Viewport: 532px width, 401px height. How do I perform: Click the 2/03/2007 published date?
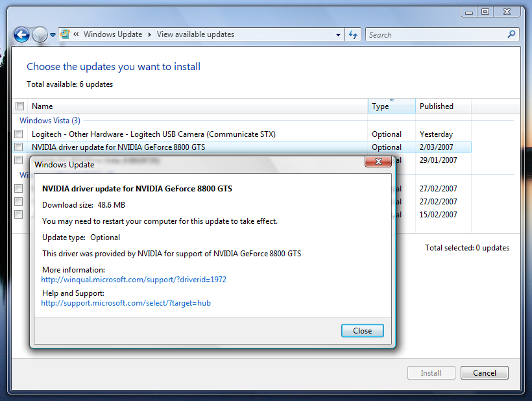tap(437, 147)
